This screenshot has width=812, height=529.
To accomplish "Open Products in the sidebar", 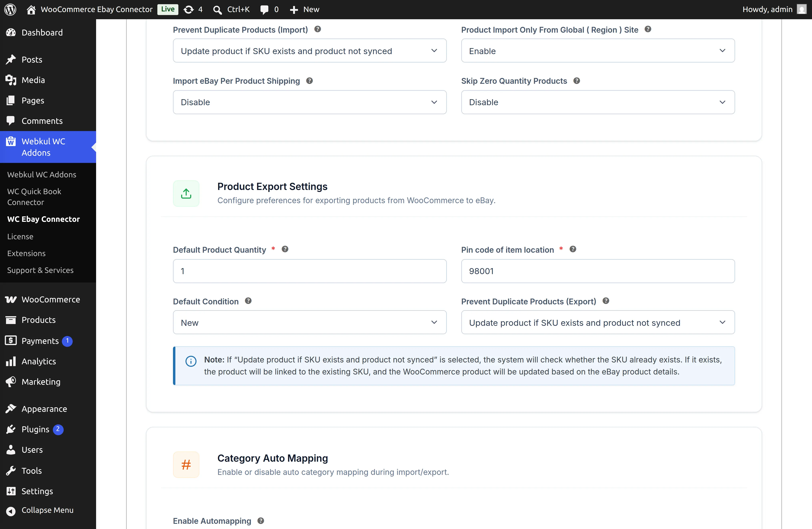I will 48,320.
